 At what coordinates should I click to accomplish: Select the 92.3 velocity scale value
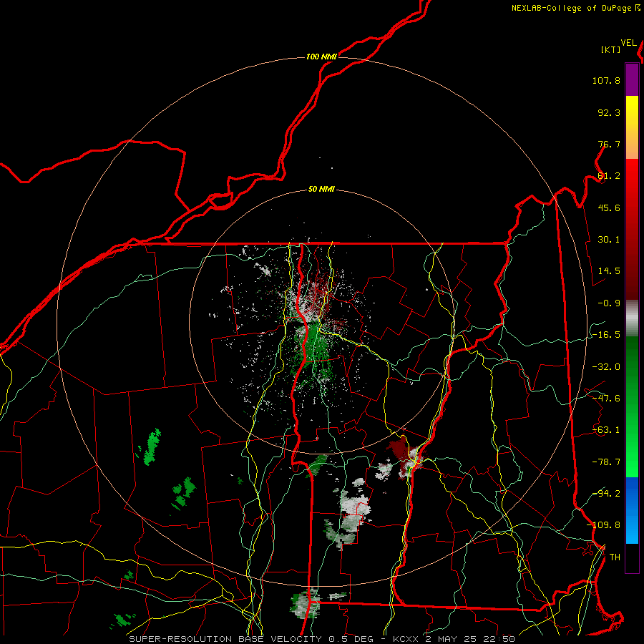609,112
